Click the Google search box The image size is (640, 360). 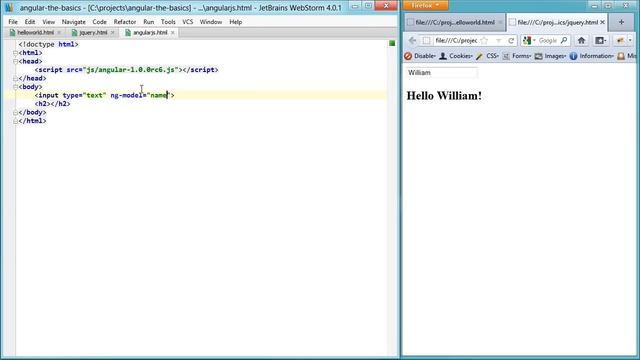tap(547, 40)
